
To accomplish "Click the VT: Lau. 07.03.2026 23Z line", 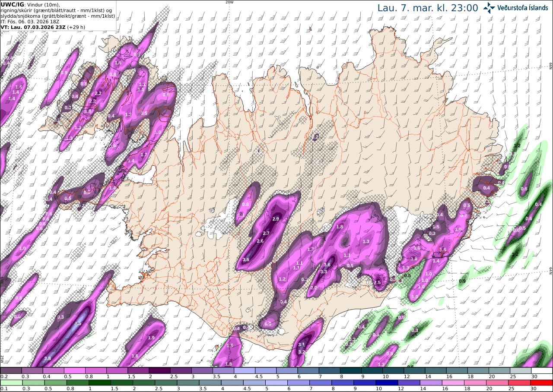I will pos(42,27).
